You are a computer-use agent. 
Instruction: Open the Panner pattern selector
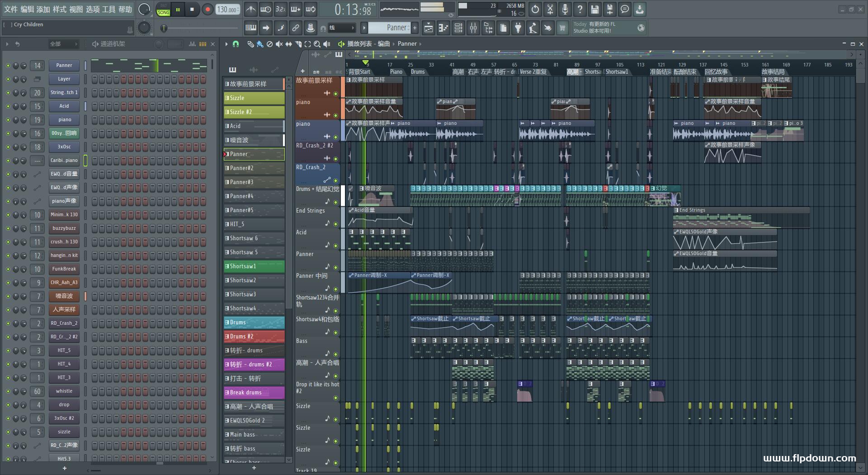click(389, 28)
